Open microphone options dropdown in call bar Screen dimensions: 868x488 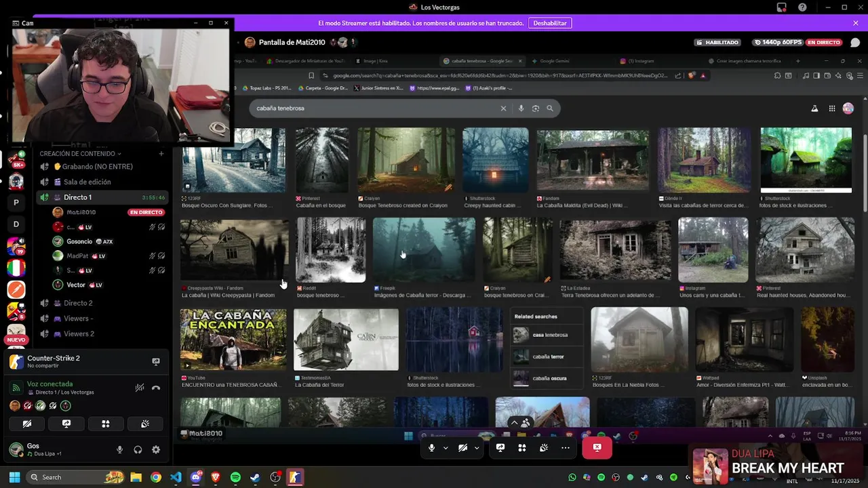click(x=446, y=447)
